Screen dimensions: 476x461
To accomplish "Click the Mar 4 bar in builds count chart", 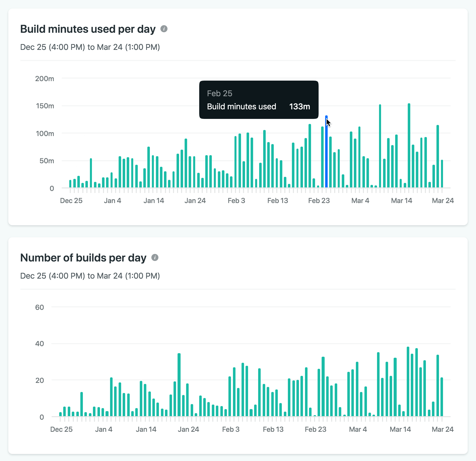I will [x=357, y=389].
